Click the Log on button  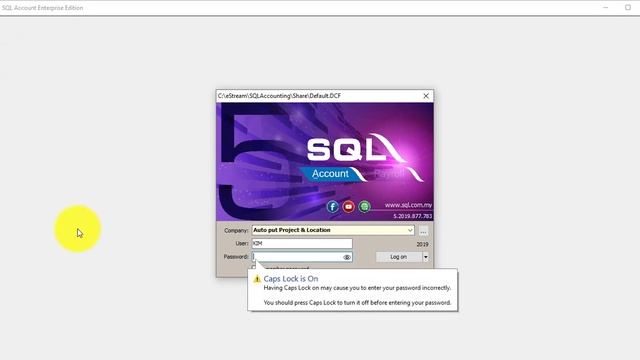[x=399, y=257]
